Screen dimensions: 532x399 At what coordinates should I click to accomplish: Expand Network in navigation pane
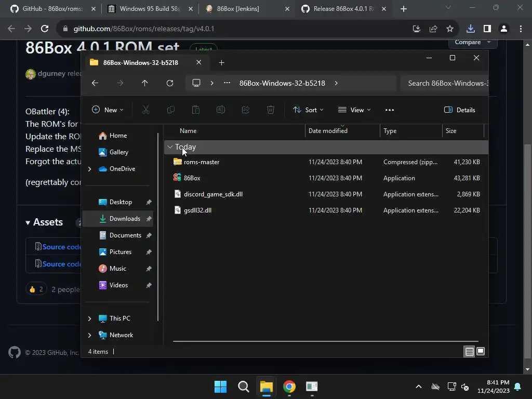tap(89, 335)
